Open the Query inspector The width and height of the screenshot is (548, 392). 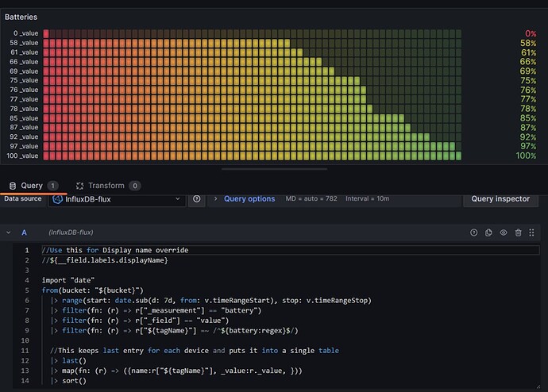(x=500, y=199)
